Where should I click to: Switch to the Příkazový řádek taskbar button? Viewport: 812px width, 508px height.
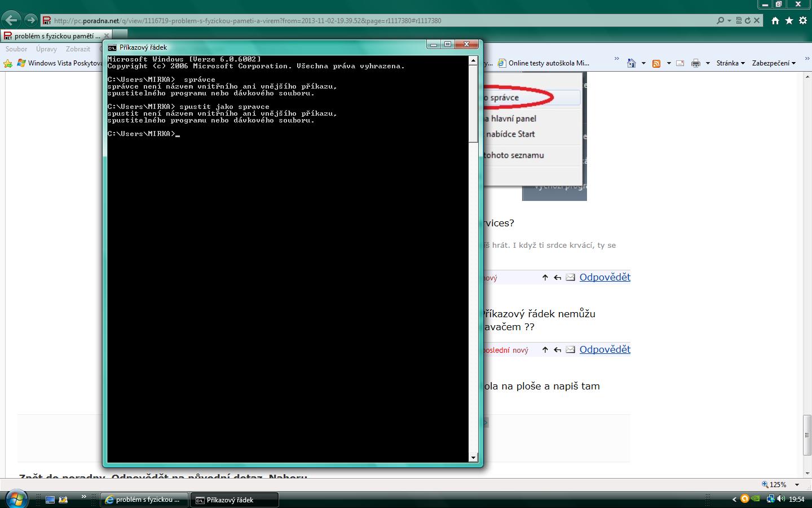click(x=235, y=500)
